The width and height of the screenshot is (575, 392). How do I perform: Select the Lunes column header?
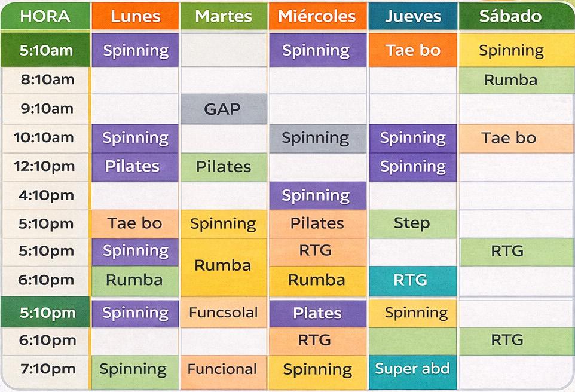[135, 16]
